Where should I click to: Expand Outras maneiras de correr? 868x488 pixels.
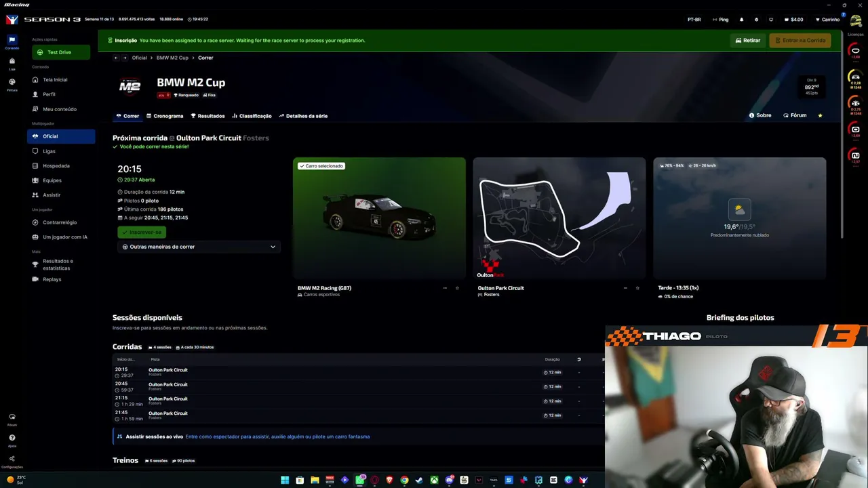tap(199, 247)
